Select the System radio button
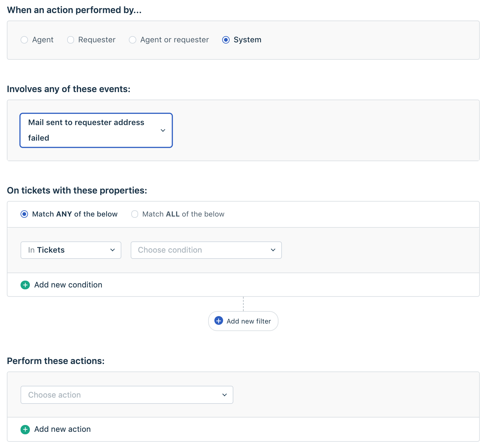Image resolution: width=486 pixels, height=448 pixels. point(226,40)
